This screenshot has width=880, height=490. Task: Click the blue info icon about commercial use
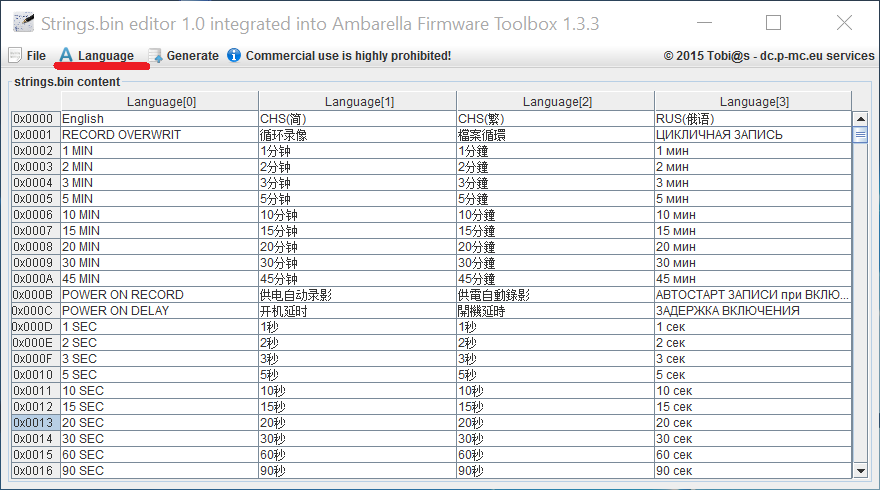(234, 56)
